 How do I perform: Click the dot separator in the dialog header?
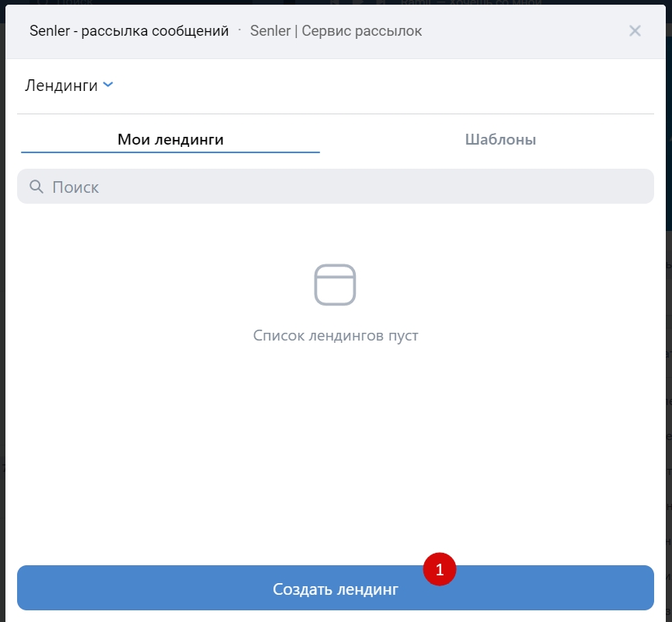[239, 30]
